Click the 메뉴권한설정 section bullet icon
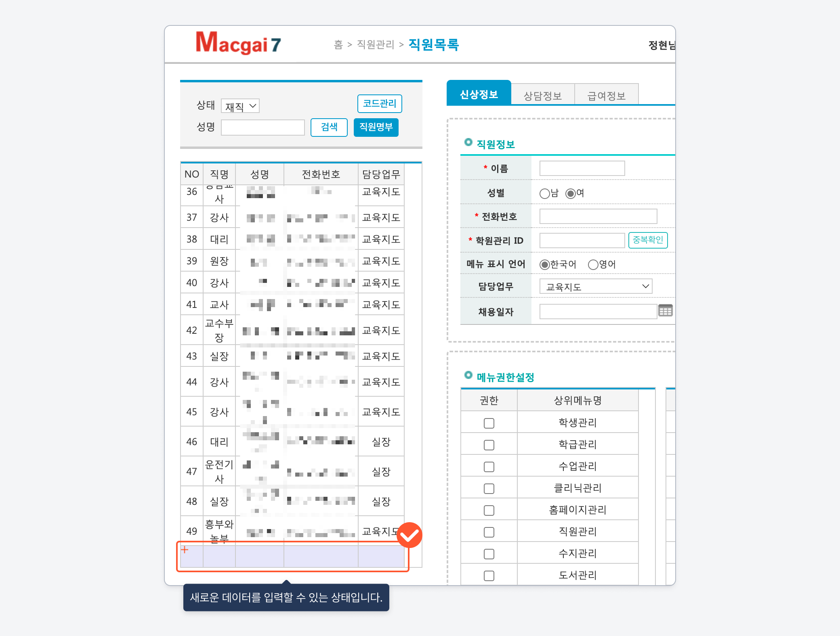This screenshot has width=840, height=636. coord(468,375)
